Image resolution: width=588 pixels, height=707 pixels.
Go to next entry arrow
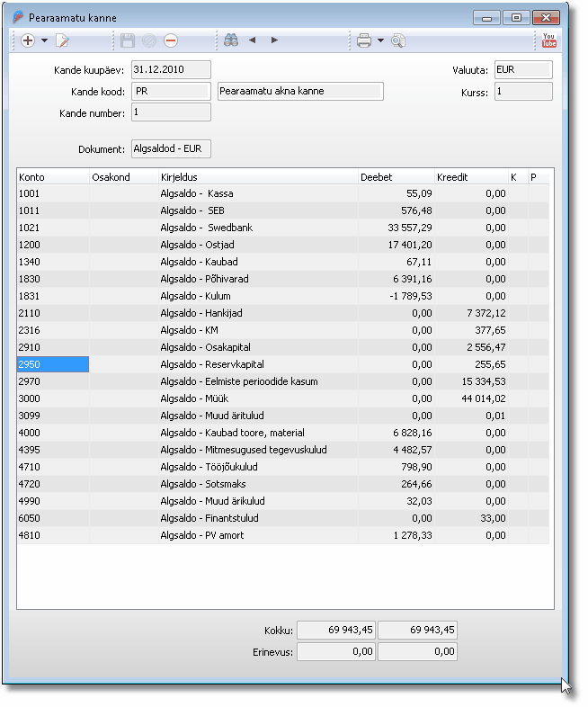274,40
